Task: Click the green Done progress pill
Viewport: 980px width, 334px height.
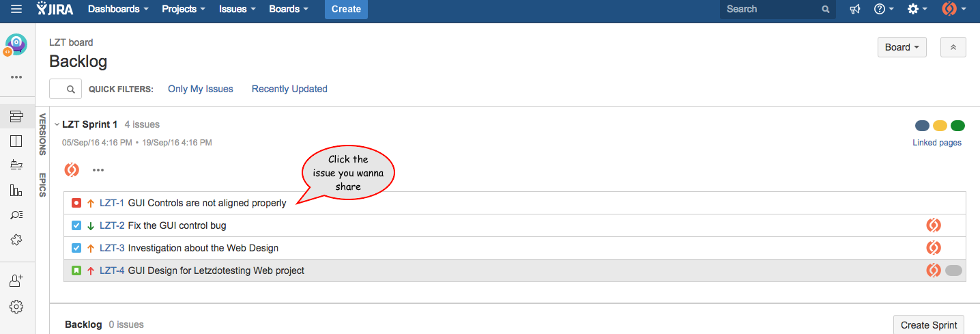Action: (x=957, y=126)
